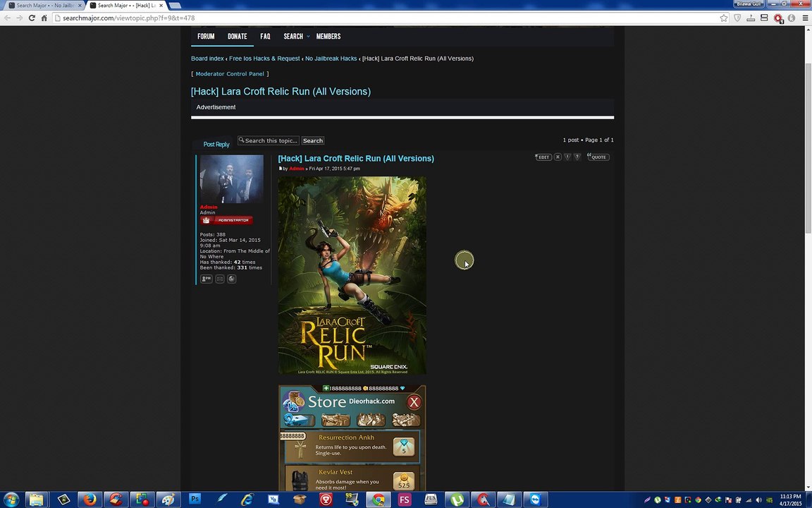Click the shield extension icon in toolbar
Image resolution: width=812 pixels, height=508 pixels.
737,18
